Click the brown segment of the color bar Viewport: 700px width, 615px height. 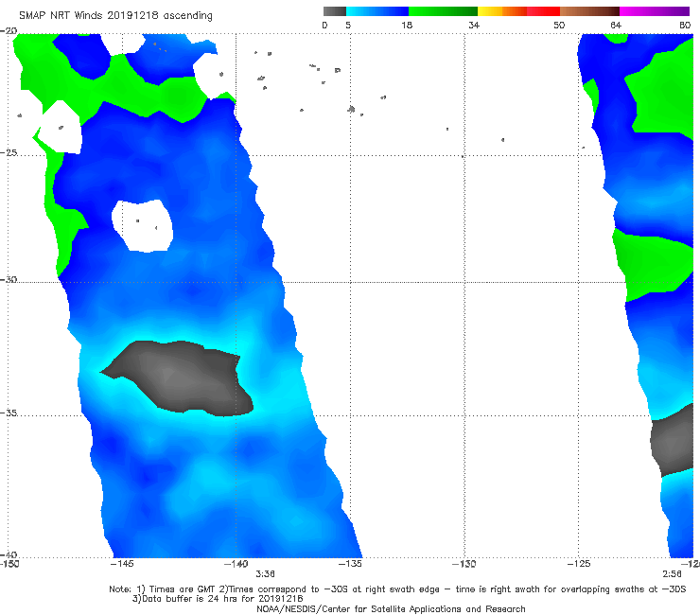589,11
